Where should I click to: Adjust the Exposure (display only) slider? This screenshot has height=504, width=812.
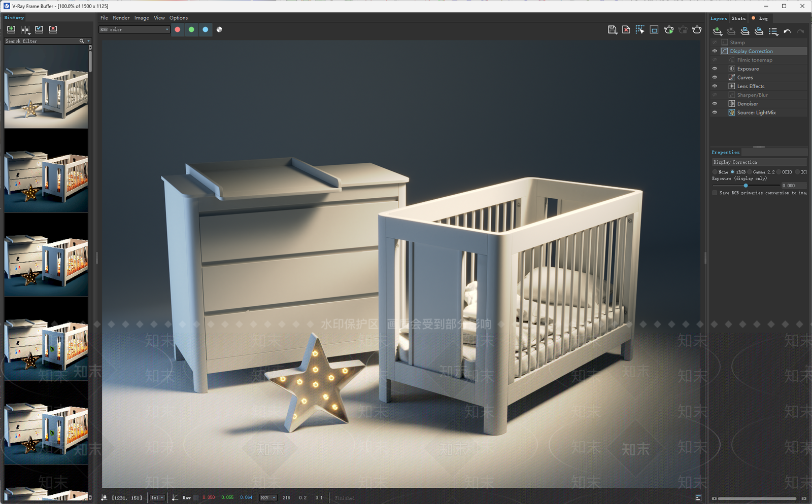click(x=746, y=186)
